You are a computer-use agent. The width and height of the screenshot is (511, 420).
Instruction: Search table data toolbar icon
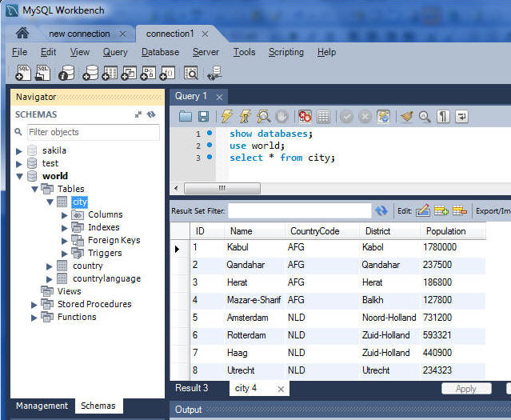click(x=190, y=73)
